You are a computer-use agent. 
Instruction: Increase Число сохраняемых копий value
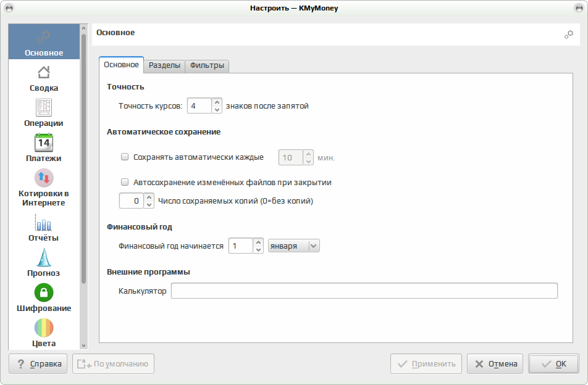point(149,197)
